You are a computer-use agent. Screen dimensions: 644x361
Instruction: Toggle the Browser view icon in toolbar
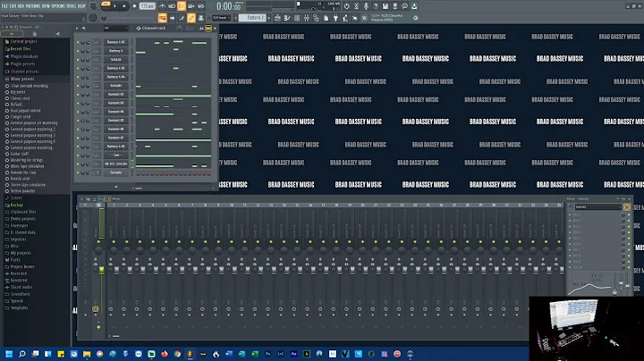tap(316, 18)
